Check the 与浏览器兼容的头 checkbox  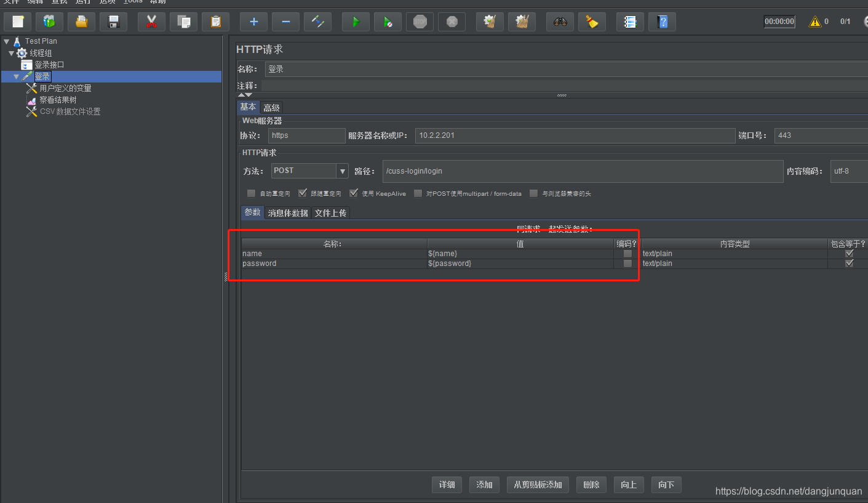(x=533, y=193)
